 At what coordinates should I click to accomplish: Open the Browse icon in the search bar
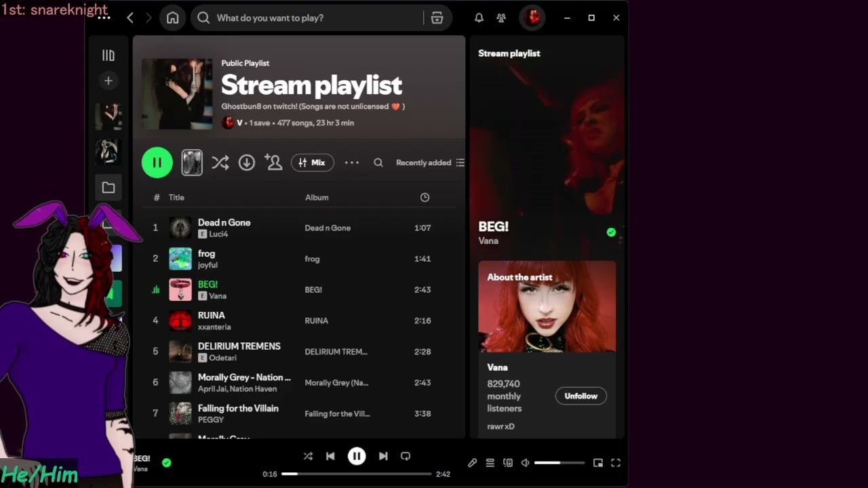[x=437, y=18]
